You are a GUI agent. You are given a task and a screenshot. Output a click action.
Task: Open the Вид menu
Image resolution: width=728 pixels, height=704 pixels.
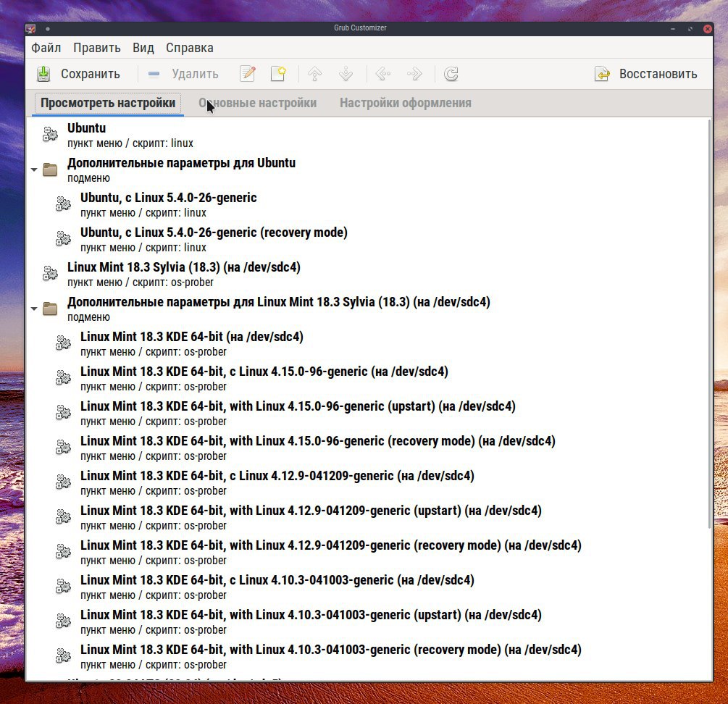click(143, 48)
